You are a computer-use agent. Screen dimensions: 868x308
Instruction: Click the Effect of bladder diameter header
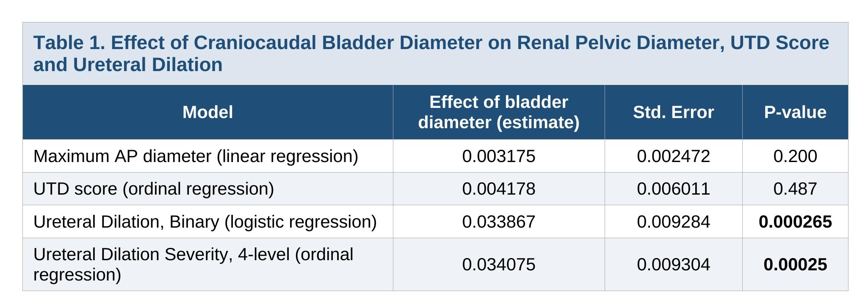pos(499,112)
